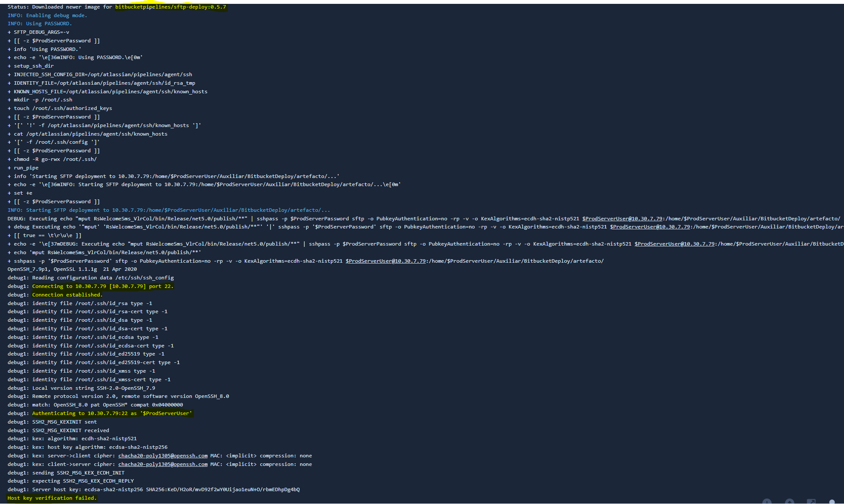Open the log in fullscreen view
The width and height of the screenshot is (844, 504).
click(811, 501)
